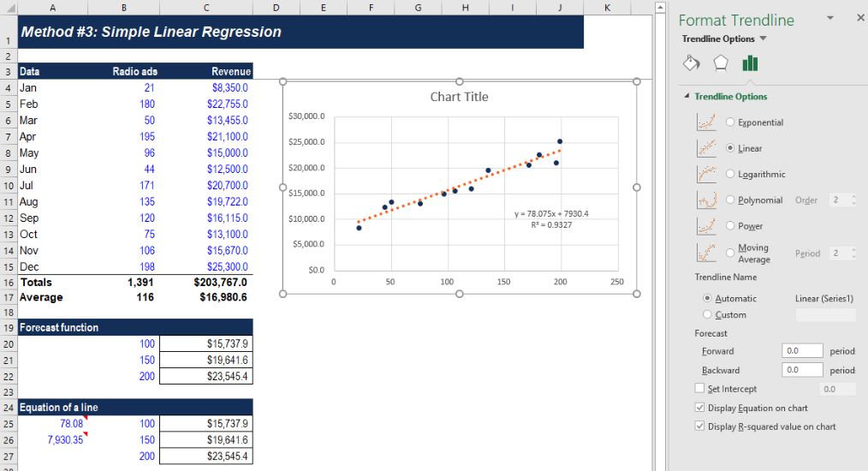Select the slope cell 78.08
The image size is (868, 471).
click(53, 423)
